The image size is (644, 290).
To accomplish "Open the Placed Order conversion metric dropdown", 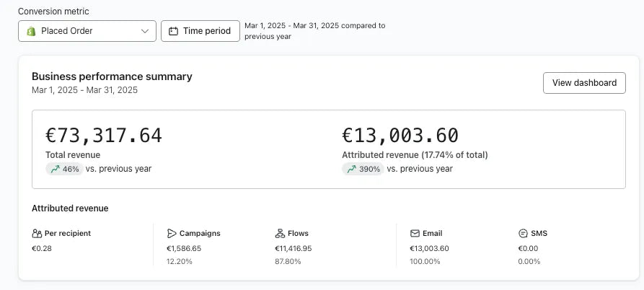I will coord(87,31).
